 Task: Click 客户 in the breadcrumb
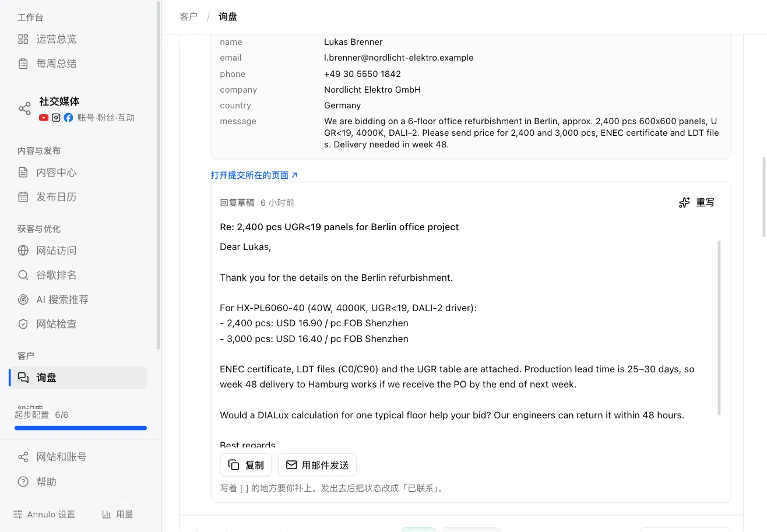[189, 16]
